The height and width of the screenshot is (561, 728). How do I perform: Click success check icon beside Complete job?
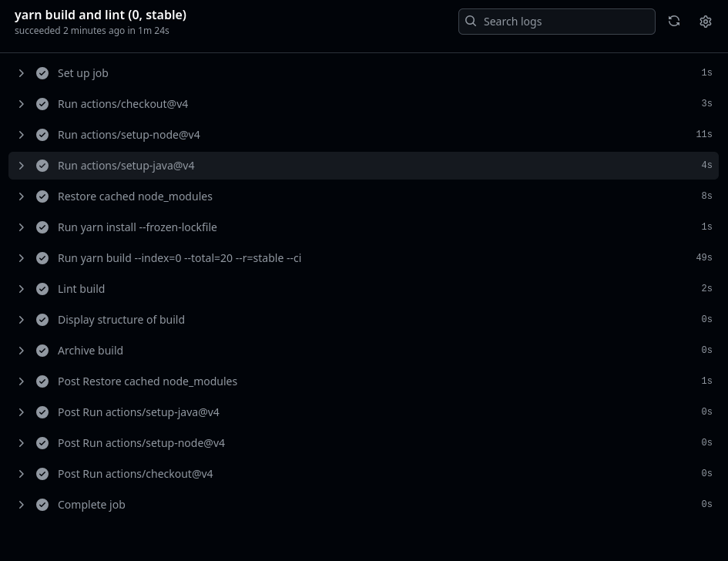(42, 505)
